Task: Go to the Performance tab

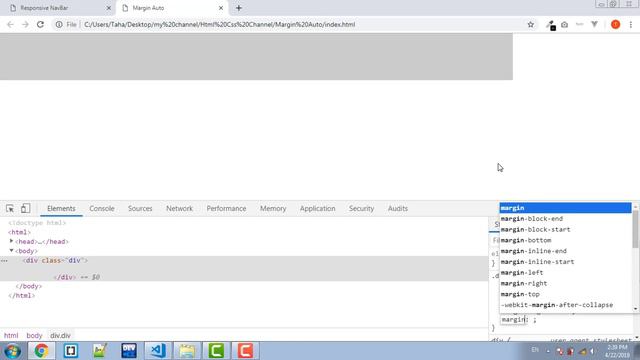Action: [x=226, y=209]
